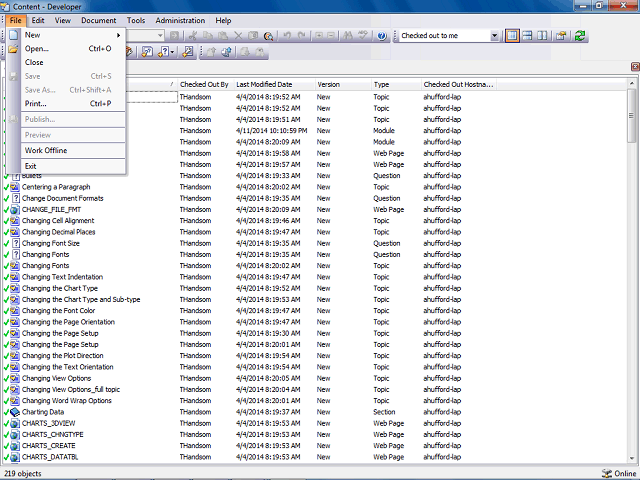Viewport: 640px width, 480px height.
Task: Sort by Version column header
Action: click(343, 84)
